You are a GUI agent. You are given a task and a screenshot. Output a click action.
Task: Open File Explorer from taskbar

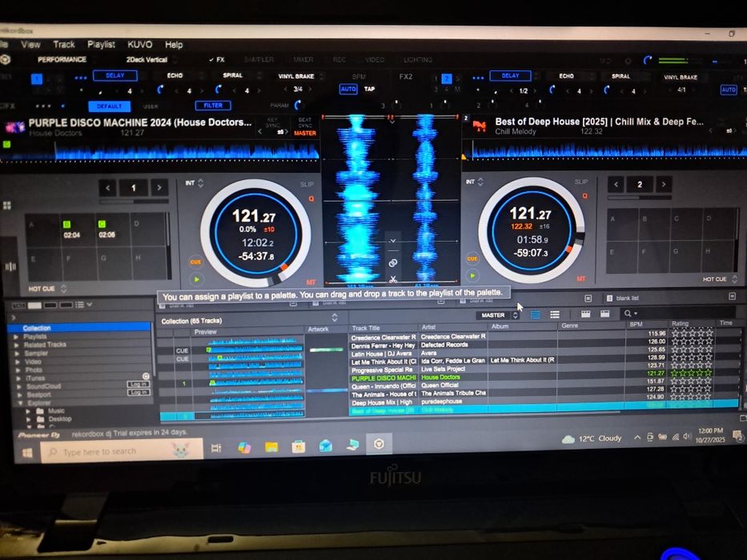271,446
